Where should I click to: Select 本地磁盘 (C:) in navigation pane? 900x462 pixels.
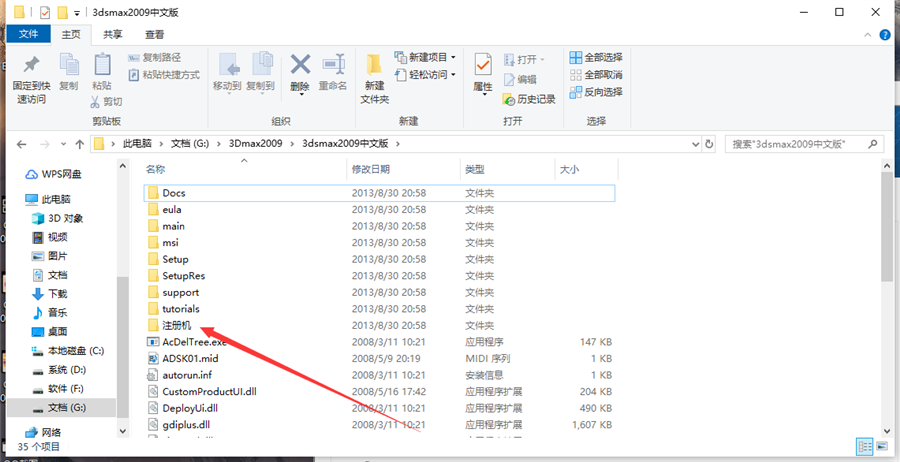point(68,350)
